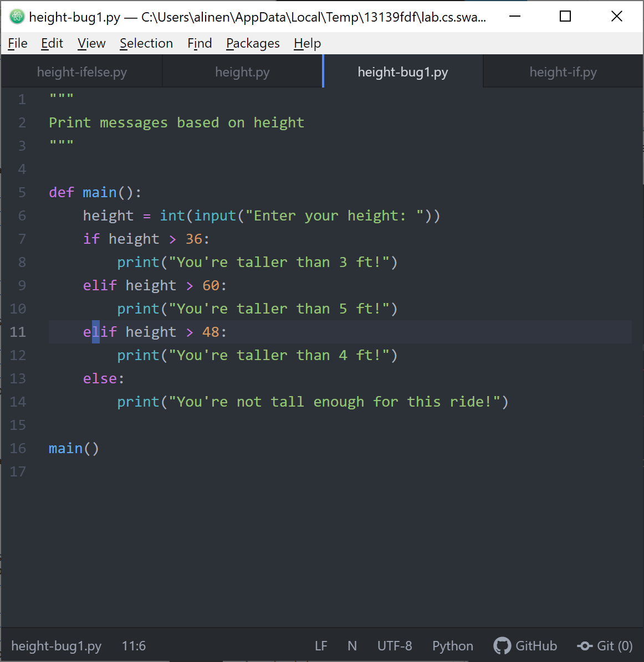Click the GitHub icon in status bar
Screen dimensions: 644x662
tap(502, 646)
